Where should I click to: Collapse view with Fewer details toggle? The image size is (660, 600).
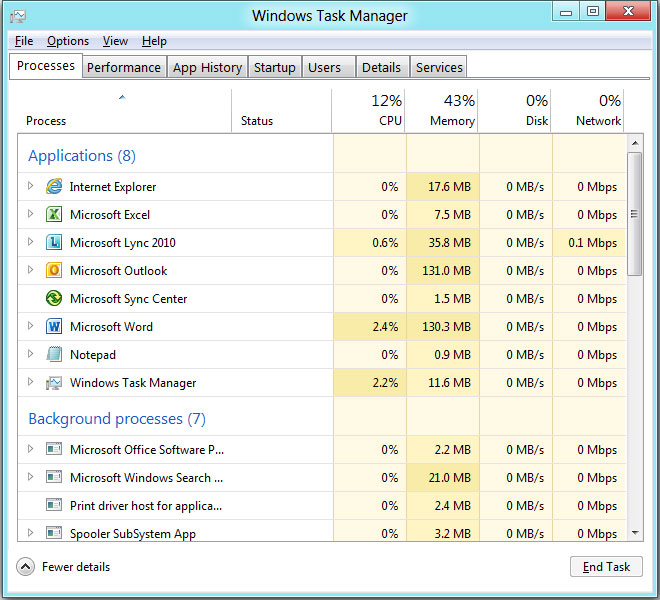26,567
